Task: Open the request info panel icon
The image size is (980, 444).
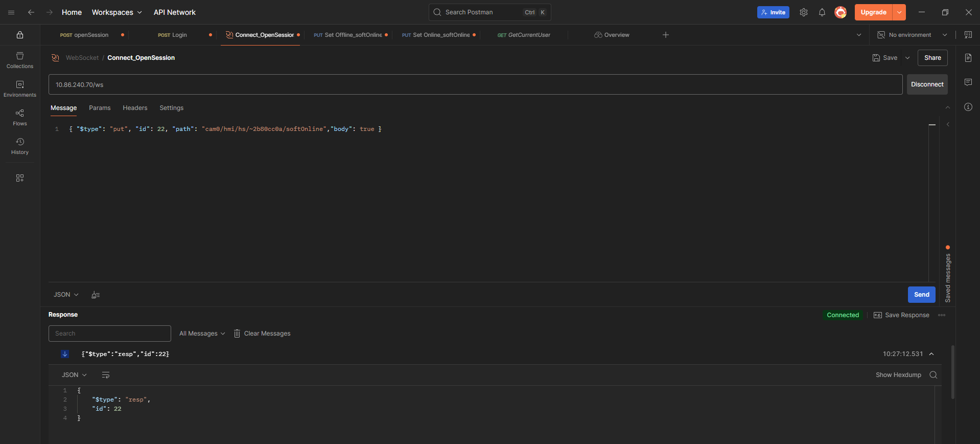Action: point(968,107)
